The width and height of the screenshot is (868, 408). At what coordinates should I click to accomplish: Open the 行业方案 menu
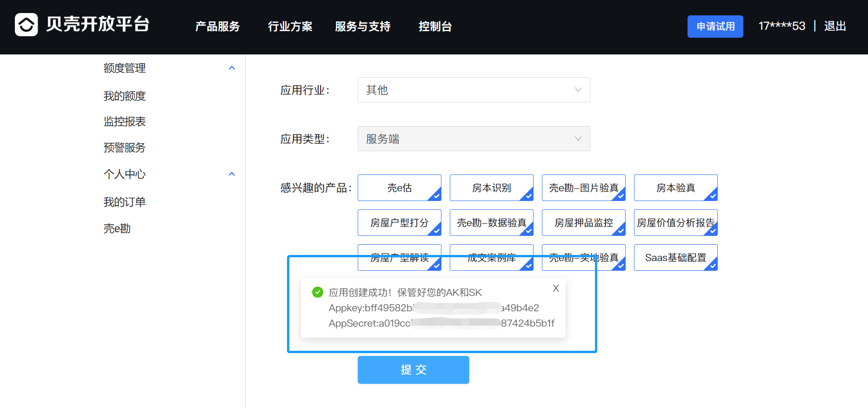click(x=290, y=27)
